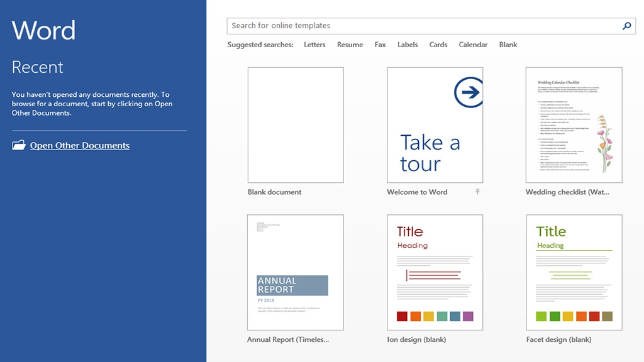Search suggested term Labels
Screen dimensions: 644x362
408,45
